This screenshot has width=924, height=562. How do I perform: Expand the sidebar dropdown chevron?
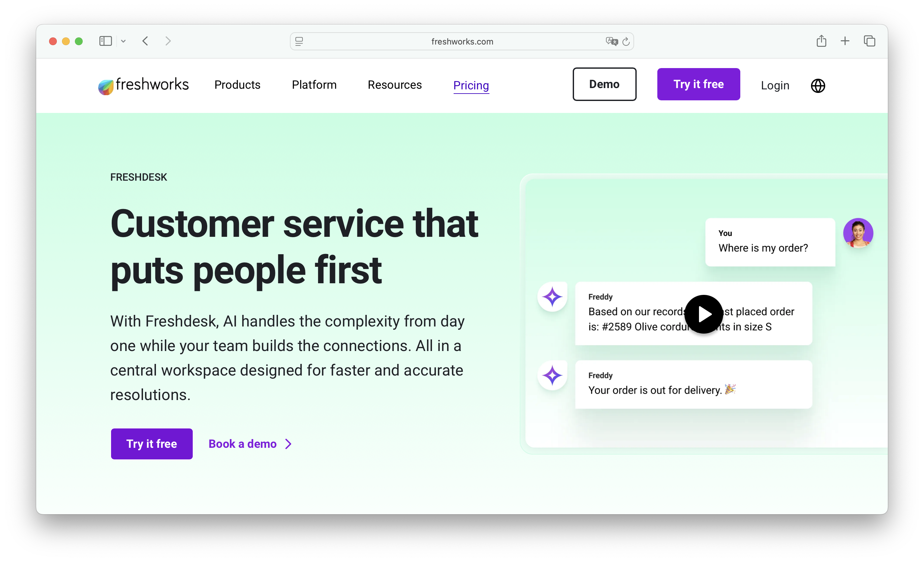(x=123, y=41)
